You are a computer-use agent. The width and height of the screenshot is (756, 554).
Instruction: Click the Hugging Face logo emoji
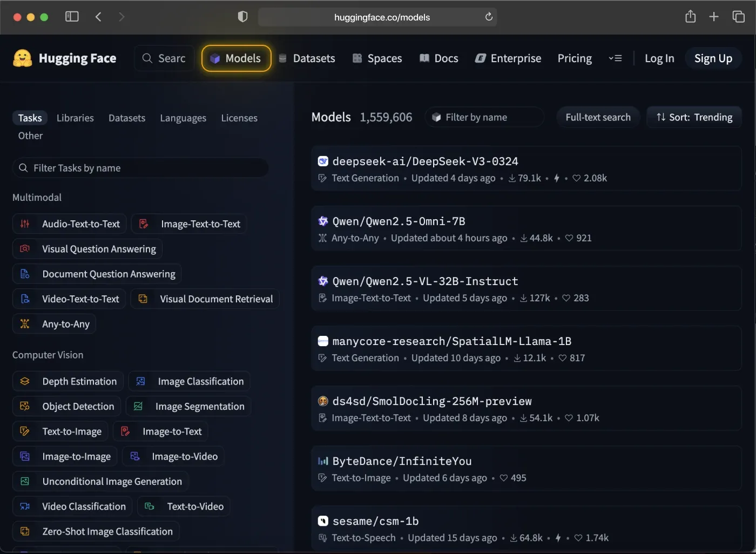click(x=23, y=58)
